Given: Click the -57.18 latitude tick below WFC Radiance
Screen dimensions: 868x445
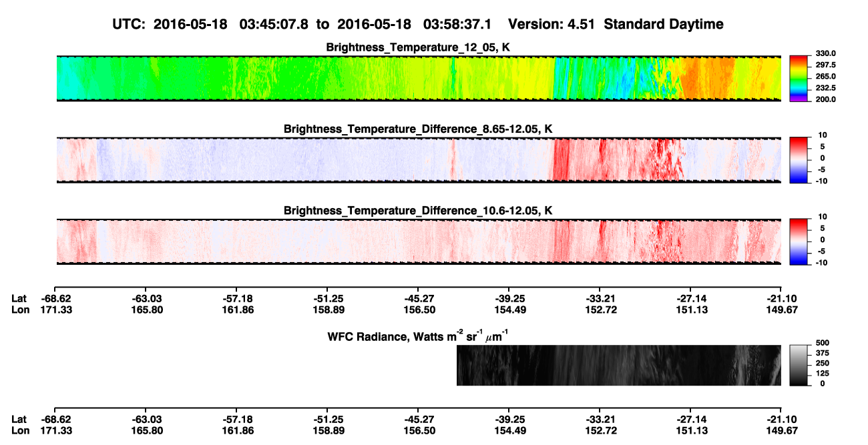Looking at the screenshot, I should pos(236,420).
